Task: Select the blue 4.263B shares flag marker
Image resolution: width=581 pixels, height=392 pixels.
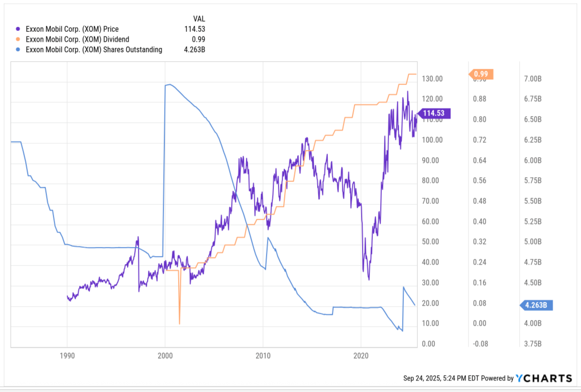Action: [536, 305]
